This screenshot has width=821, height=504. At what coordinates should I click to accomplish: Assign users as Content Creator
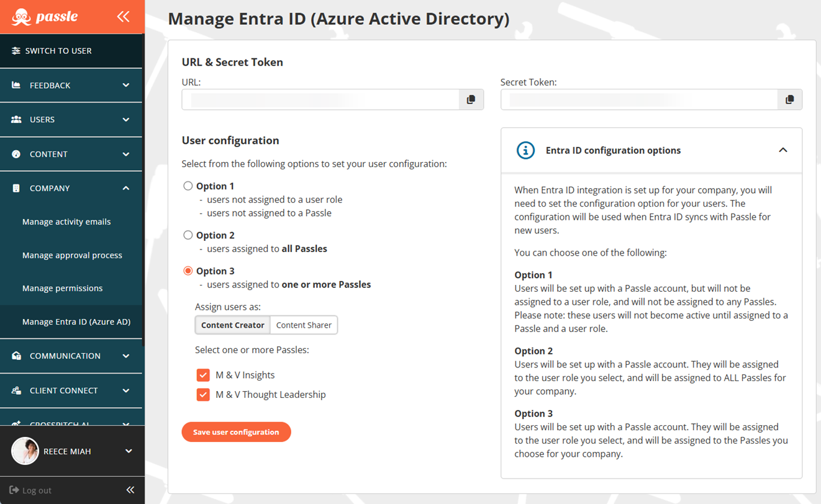[233, 325]
